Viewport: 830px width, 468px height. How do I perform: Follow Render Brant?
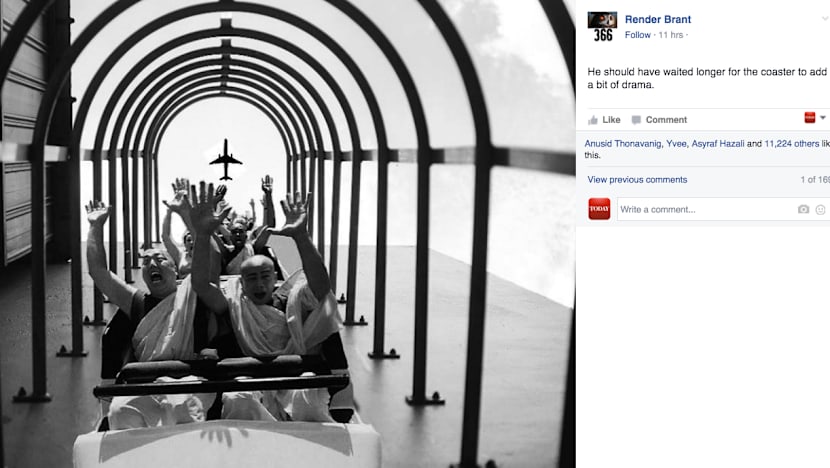[637, 35]
